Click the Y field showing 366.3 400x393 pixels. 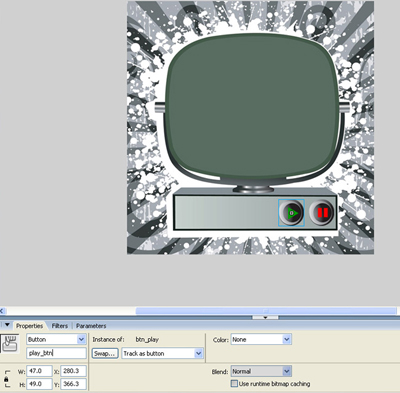click(73, 384)
